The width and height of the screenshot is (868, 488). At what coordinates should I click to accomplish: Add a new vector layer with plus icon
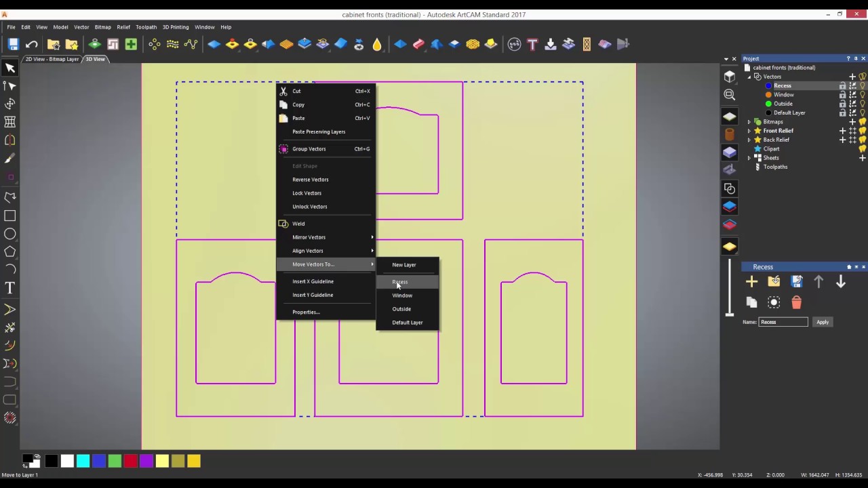852,77
